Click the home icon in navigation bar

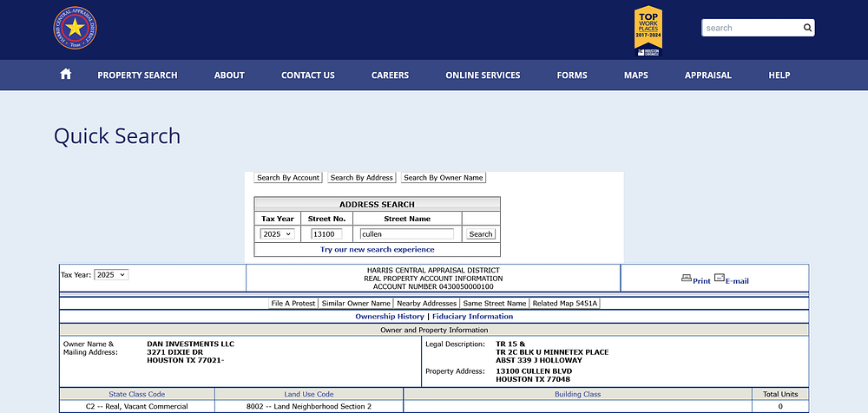click(66, 75)
